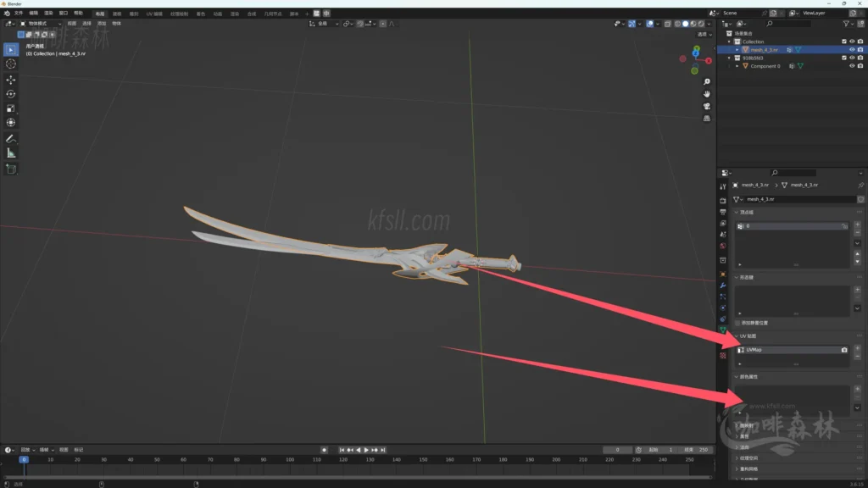
Task: Toggle visibility of Component 0
Action: [x=852, y=66]
